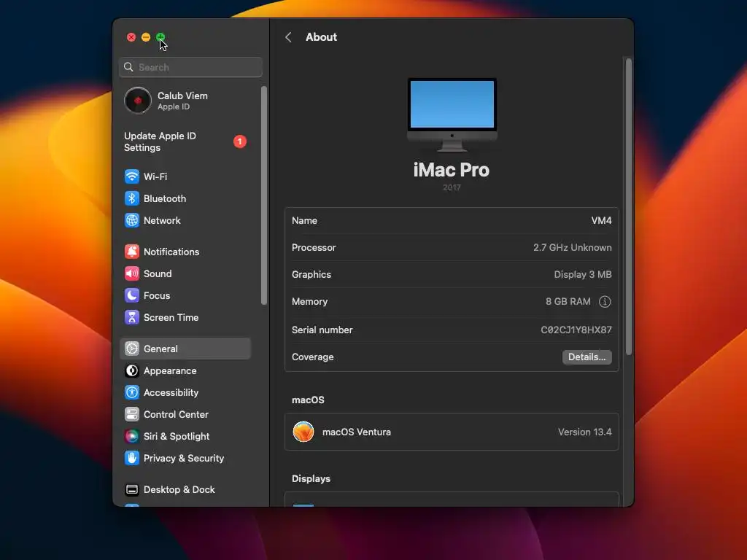Click the Apple ID avatar picture
747x560 pixels.
click(138, 101)
